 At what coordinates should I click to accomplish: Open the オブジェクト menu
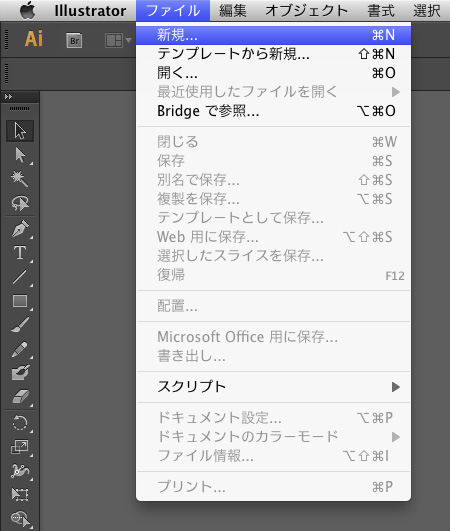click(x=306, y=11)
